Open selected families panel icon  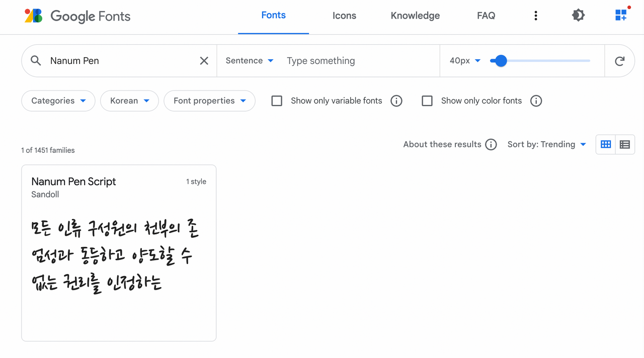[622, 15]
